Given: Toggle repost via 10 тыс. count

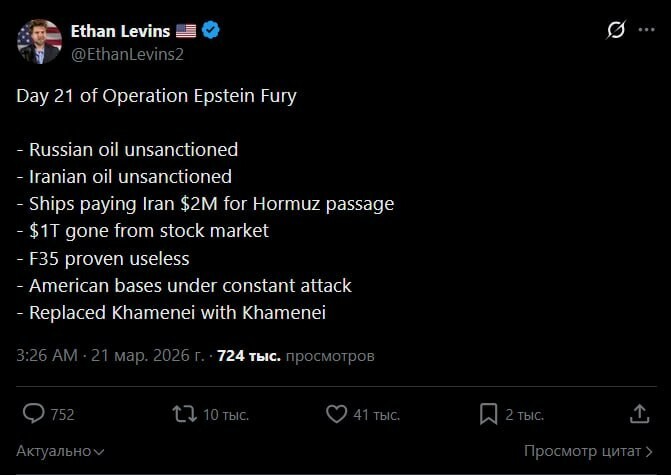Looking at the screenshot, I should tap(225, 414).
